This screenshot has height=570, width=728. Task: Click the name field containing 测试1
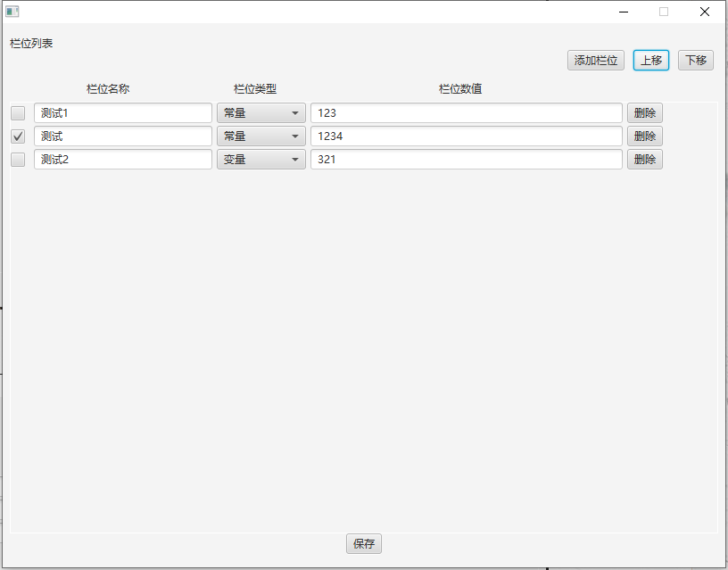123,113
